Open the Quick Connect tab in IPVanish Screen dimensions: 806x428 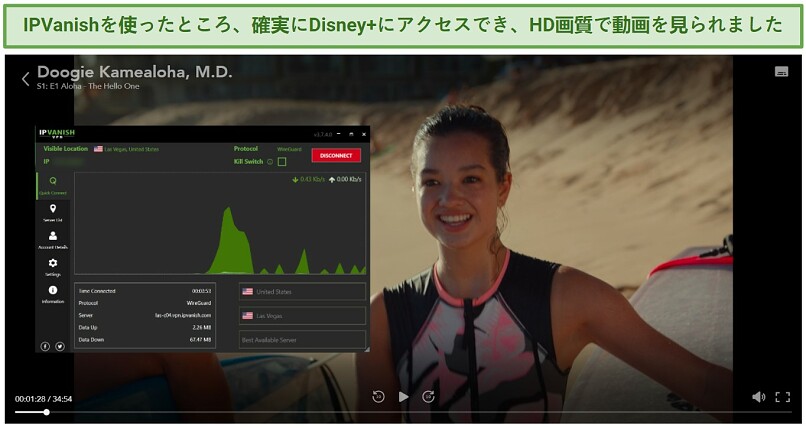[x=52, y=185]
